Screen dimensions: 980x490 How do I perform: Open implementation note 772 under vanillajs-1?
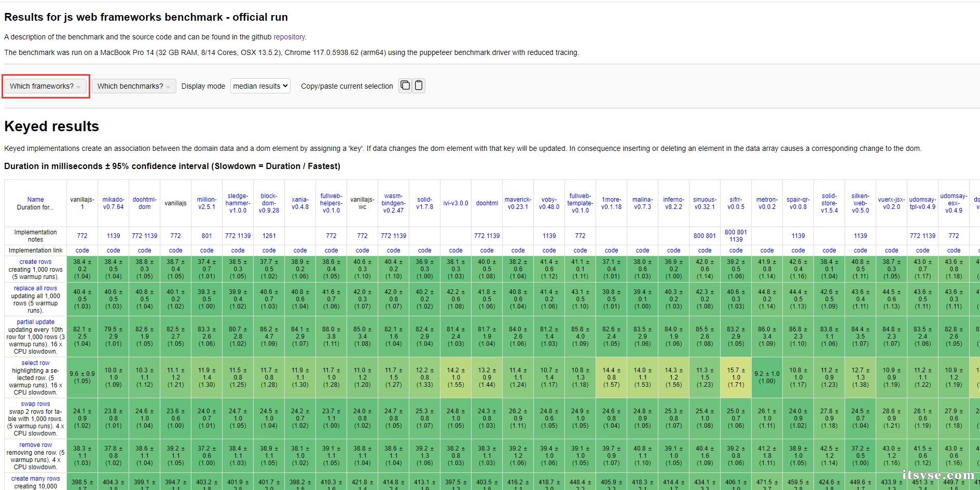tap(82, 236)
